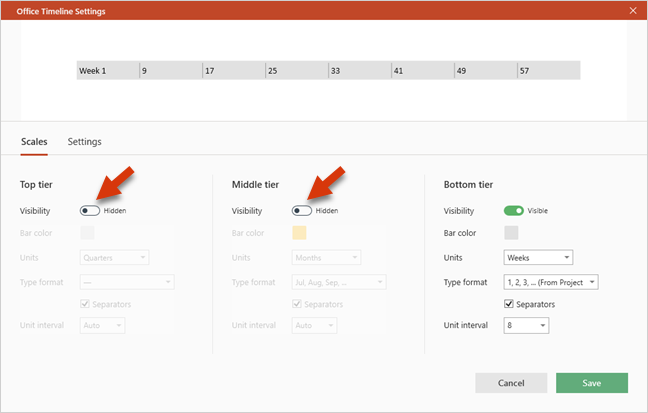Click the Middle tier yellow bar color swatch
The image size is (648, 413).
(x=299, y=233)
